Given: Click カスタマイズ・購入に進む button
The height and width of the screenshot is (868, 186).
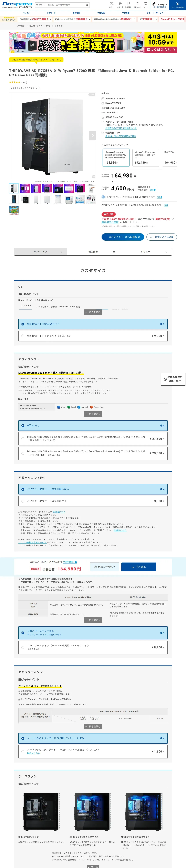Looking at the screenshot, I should (x=123, y=237).
